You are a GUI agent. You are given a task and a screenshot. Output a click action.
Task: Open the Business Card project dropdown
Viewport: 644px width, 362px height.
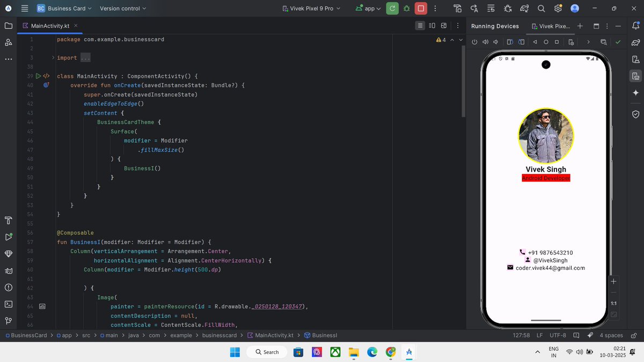pyautogui.click(x=64, y=9)
